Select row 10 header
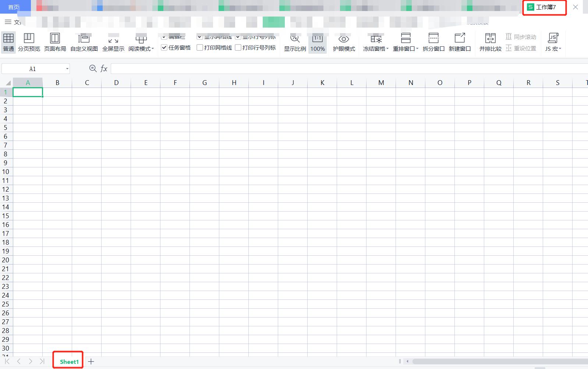This screenshot has width=588, height=369. coord(6,172)
